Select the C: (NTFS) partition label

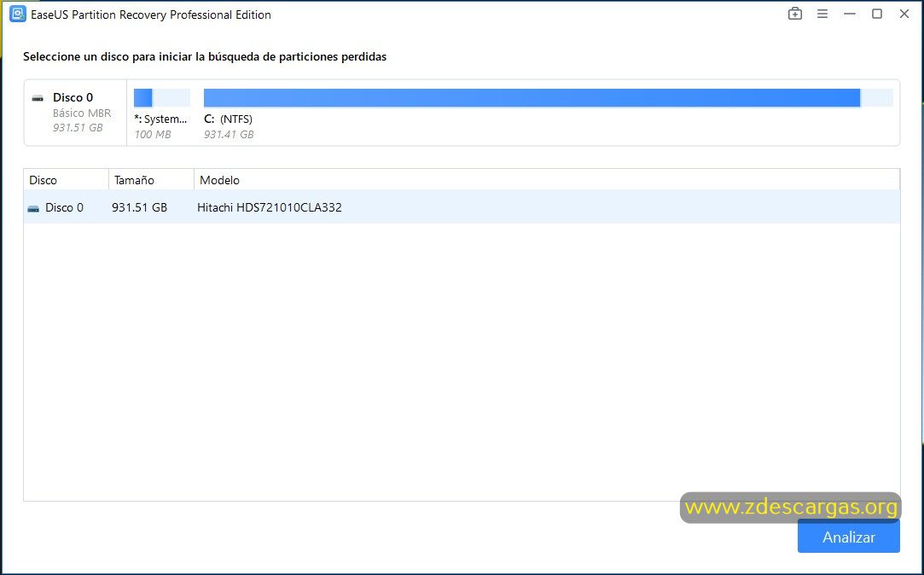228,119
